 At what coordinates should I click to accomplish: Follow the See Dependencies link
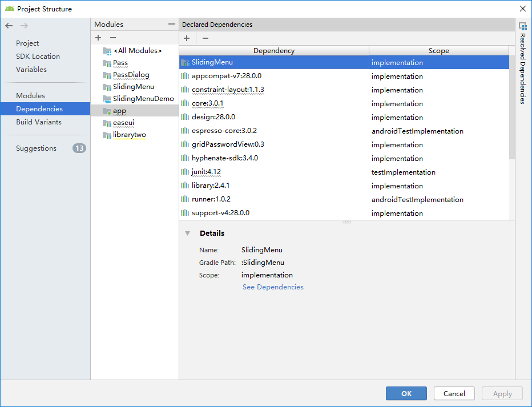tap(273, 287)
